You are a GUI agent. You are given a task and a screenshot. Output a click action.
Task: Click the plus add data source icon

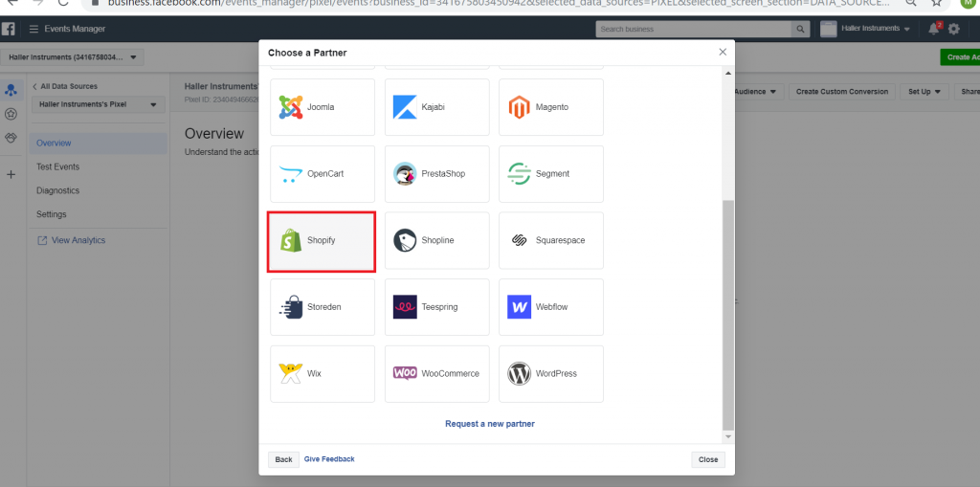(x=11, y=174)
